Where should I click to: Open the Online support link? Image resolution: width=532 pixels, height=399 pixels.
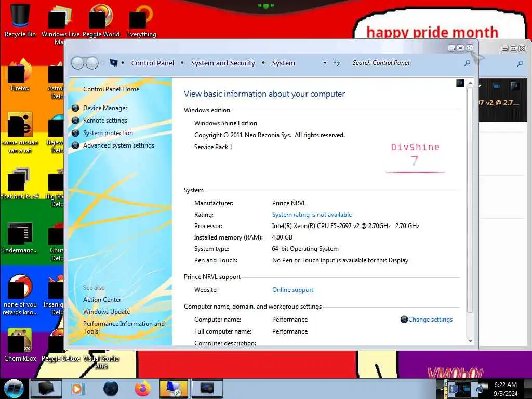click(x=292, y=290)
